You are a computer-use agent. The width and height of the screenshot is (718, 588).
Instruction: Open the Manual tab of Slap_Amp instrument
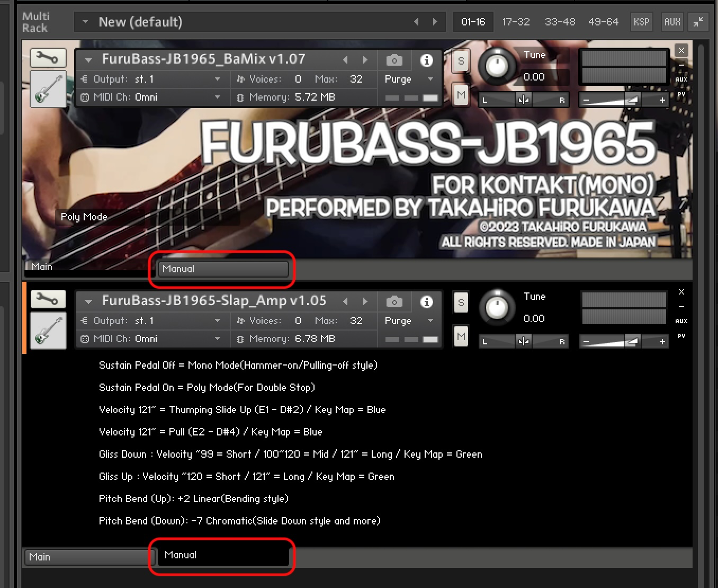pyautogui.click(x=223, y=555)
